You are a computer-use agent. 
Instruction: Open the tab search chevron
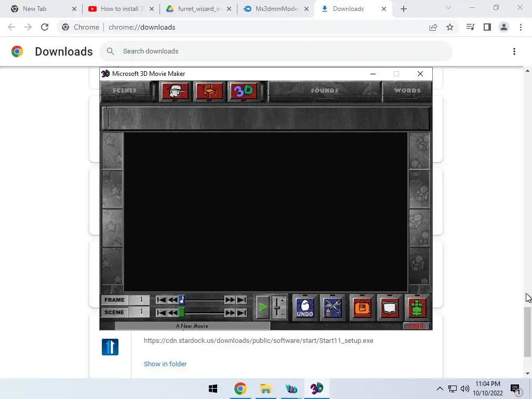click(448, 7)
